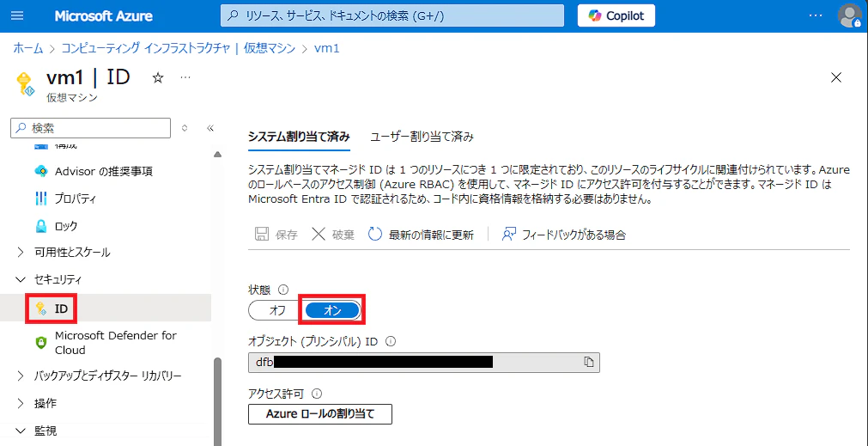Click the sidebar scrollbar up arrow
The width and height of the screenshot is (868, 446).
coord(217,154)
